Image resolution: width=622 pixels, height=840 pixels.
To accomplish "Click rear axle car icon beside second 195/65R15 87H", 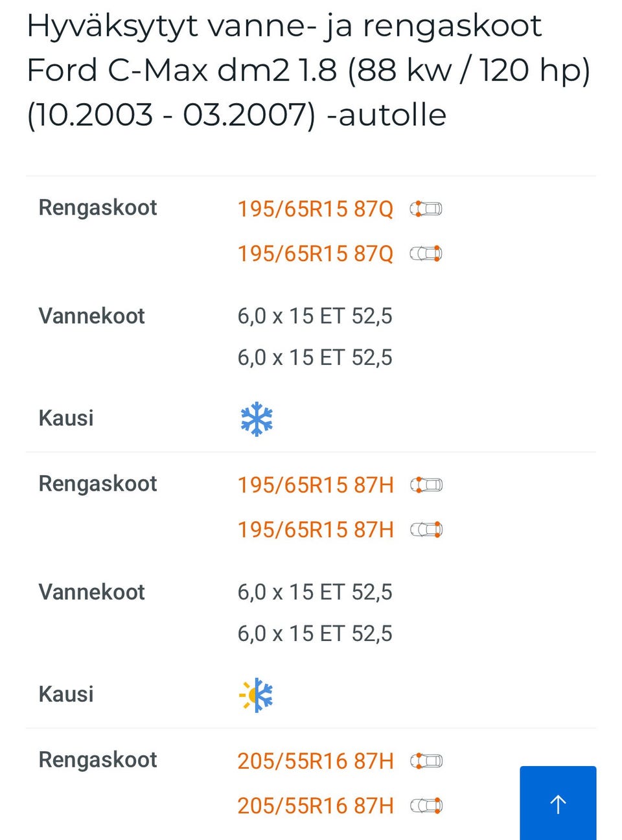I will coord(426,530).
